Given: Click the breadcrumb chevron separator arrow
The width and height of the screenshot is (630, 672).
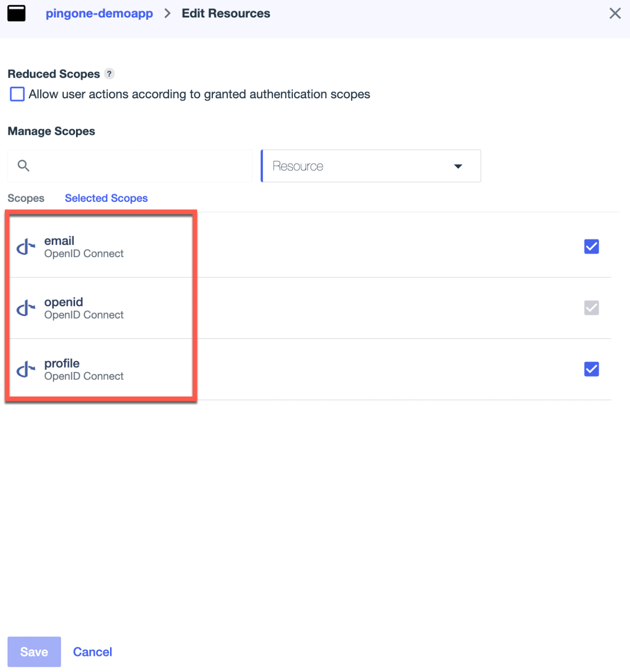Looking at the screenshot, I should 167,13.
